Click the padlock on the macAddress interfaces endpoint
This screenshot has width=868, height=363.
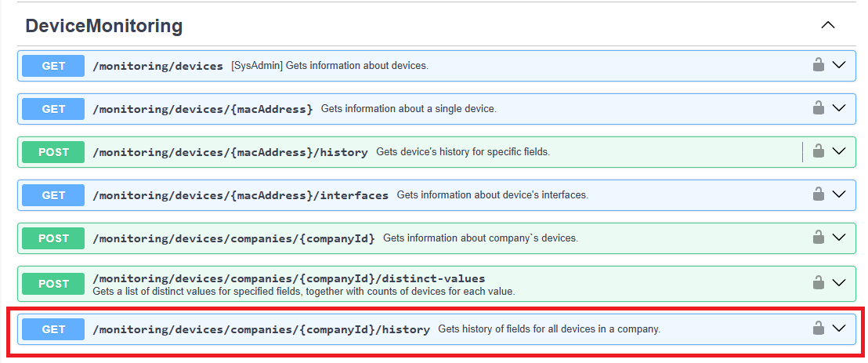pyautogui.click(x=818, y=194)
